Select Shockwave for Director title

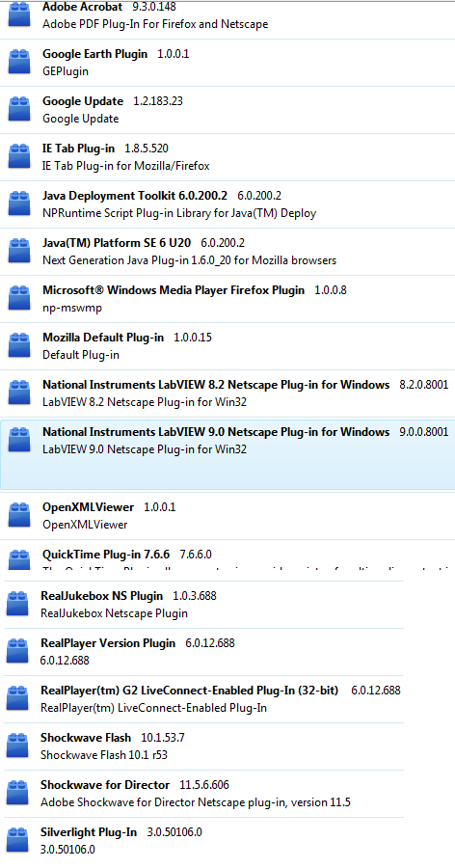coord(105,785)
